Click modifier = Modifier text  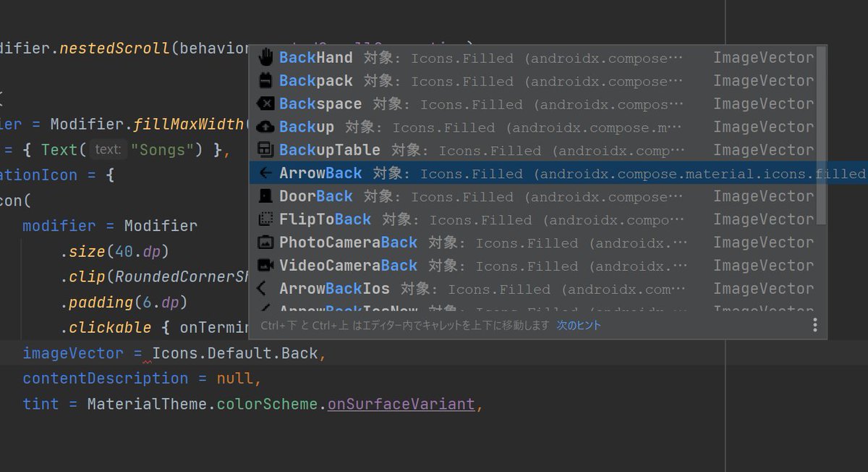[110, 226]
